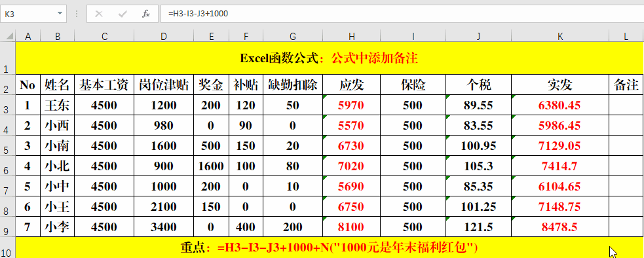Select row 3 header
The image size is (644, 258).
click(x=8, y=105)
